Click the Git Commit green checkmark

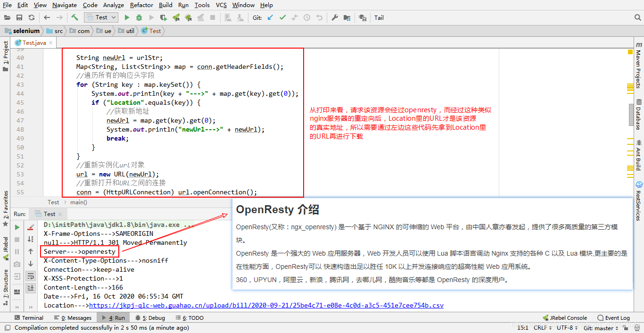pyautogui.click(x=282, y=17)
